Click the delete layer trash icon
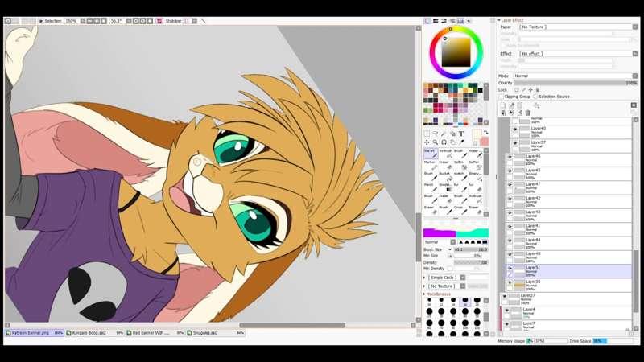This screenshot has height=362, width=644. pos(528,113)
